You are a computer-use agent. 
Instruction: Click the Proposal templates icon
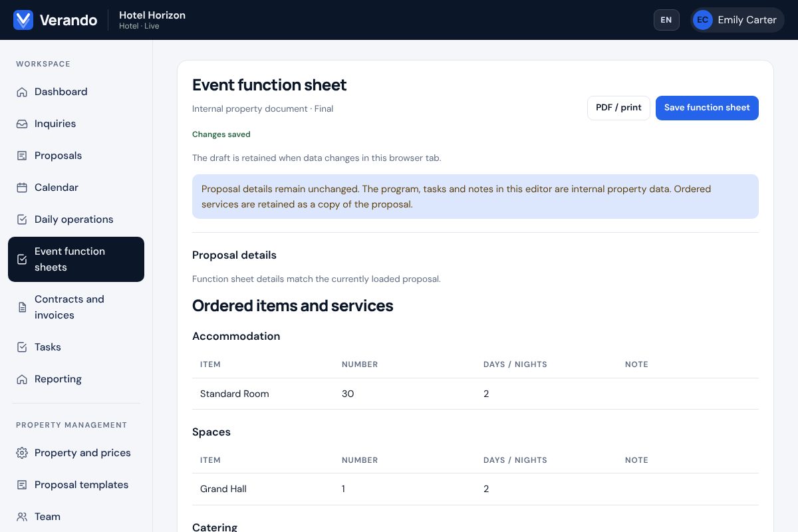click(x=22, y=485)
